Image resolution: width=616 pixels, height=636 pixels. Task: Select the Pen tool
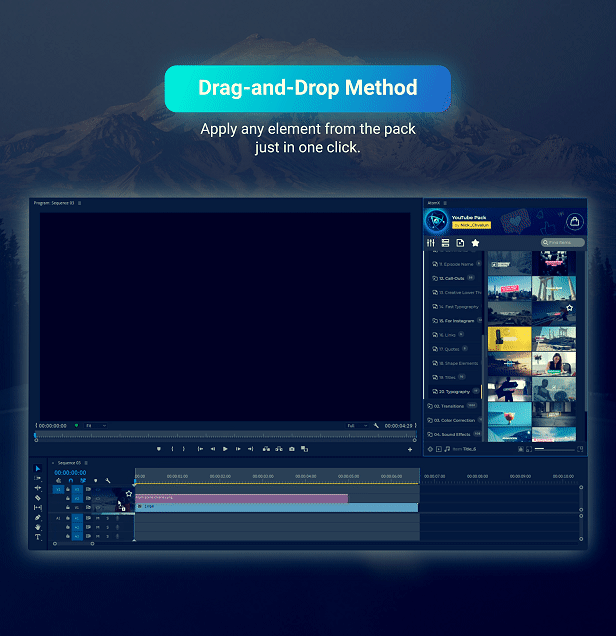coord(38,517)
